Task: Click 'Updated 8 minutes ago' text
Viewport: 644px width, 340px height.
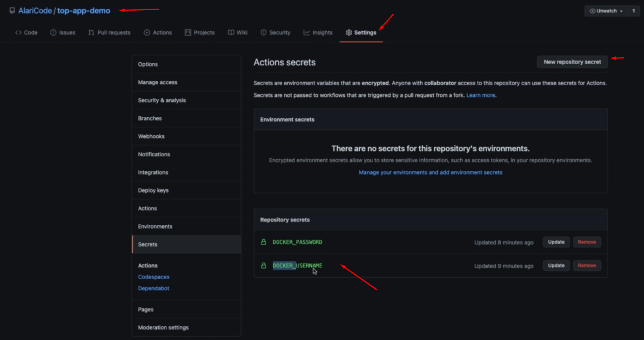Action: click(504, 242)
